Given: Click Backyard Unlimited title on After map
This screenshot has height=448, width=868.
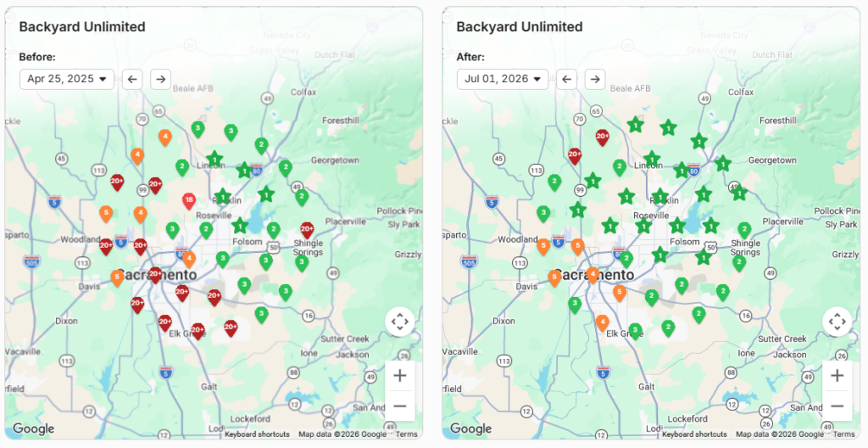Looking at the screenshot, I should click(520, 27).
